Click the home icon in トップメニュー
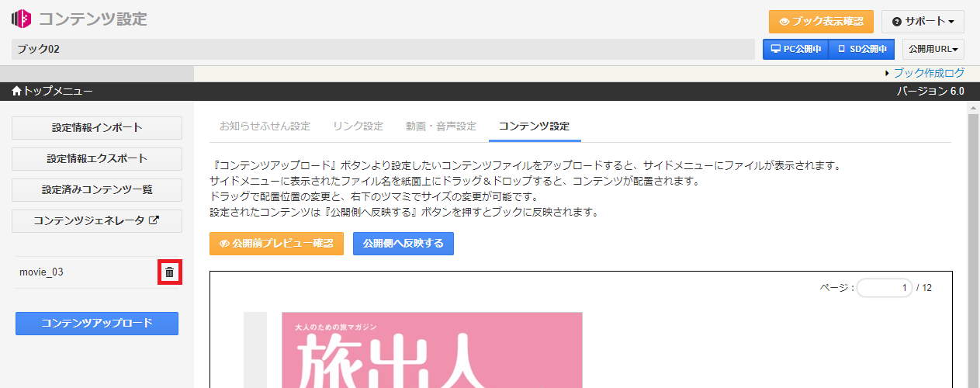Image resolution: width=980 pixels, height=388 pixels. tap(17, 92)
